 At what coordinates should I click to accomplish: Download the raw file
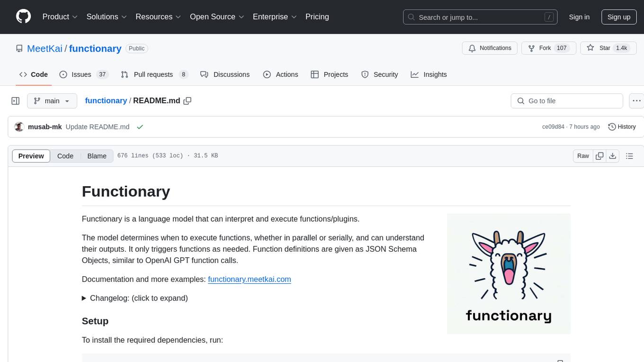click(x=613, y=156)
